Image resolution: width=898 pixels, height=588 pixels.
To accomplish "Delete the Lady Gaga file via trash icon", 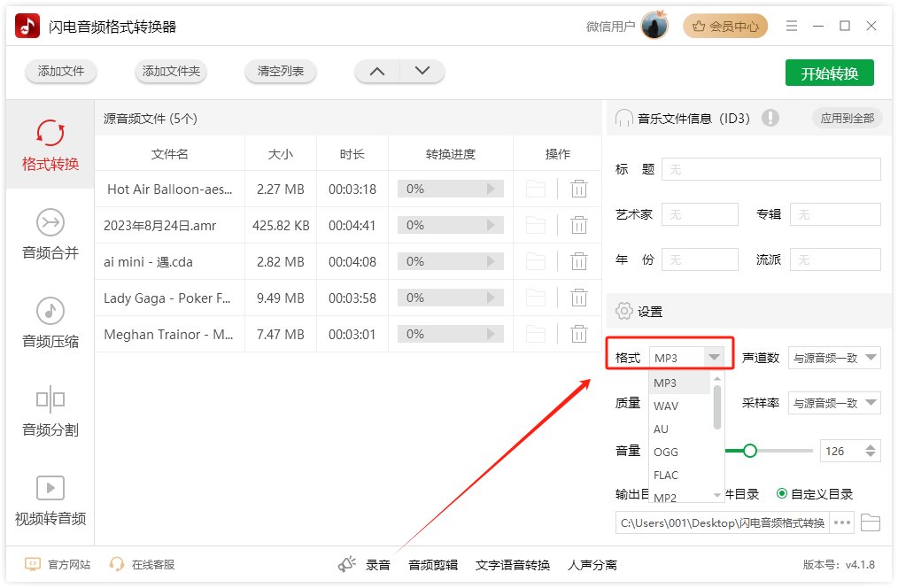I will click(x=579, y=298).
